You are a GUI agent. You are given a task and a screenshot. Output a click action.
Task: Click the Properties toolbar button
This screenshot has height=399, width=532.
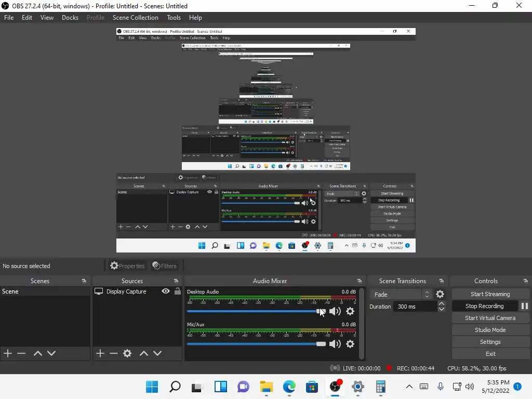[127, 265]
